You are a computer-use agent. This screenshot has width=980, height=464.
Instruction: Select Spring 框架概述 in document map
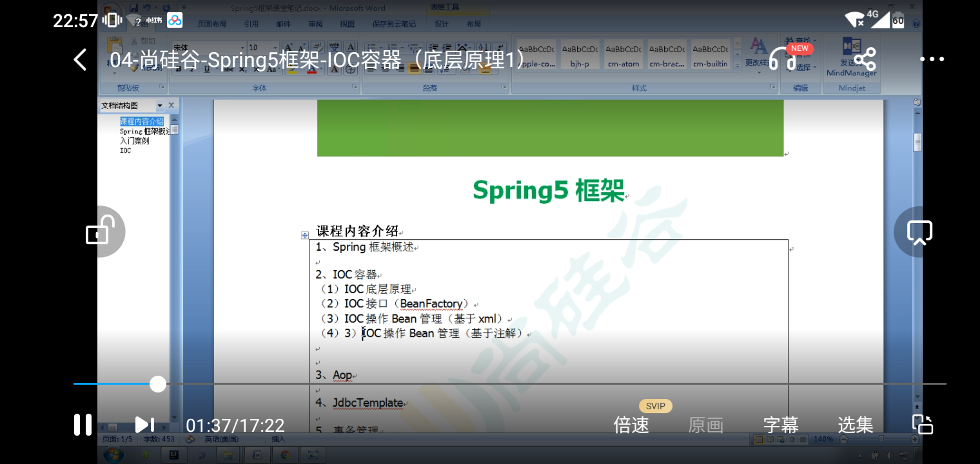[x=144, y=131]
